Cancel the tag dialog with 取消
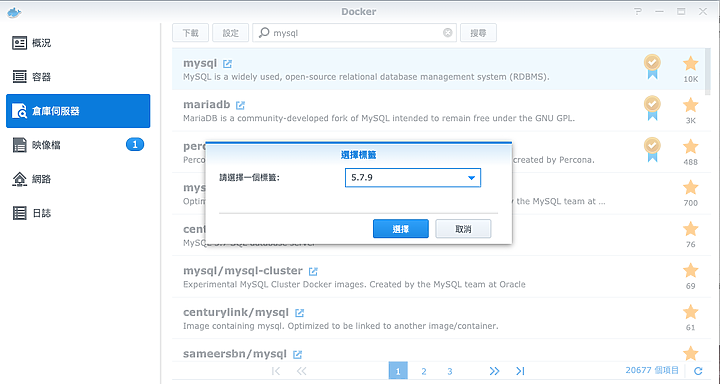 pyautogui.click(x=463, y=229)
